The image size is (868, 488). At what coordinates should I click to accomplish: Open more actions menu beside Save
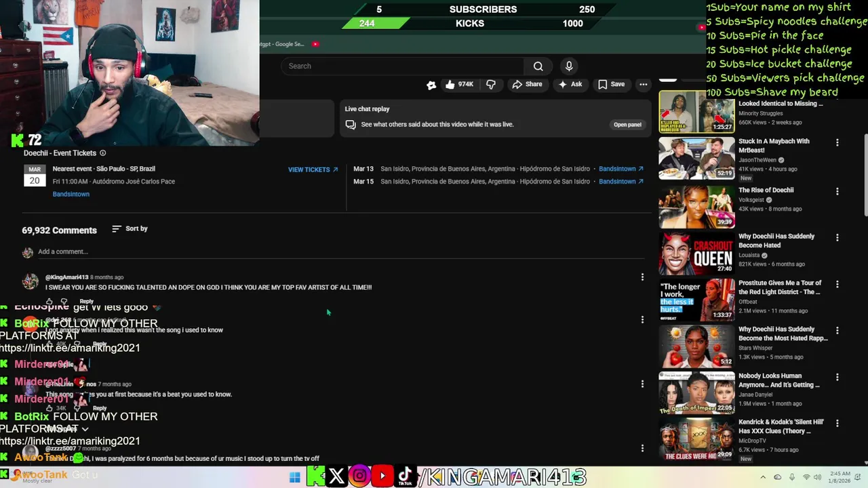(644, 84)
